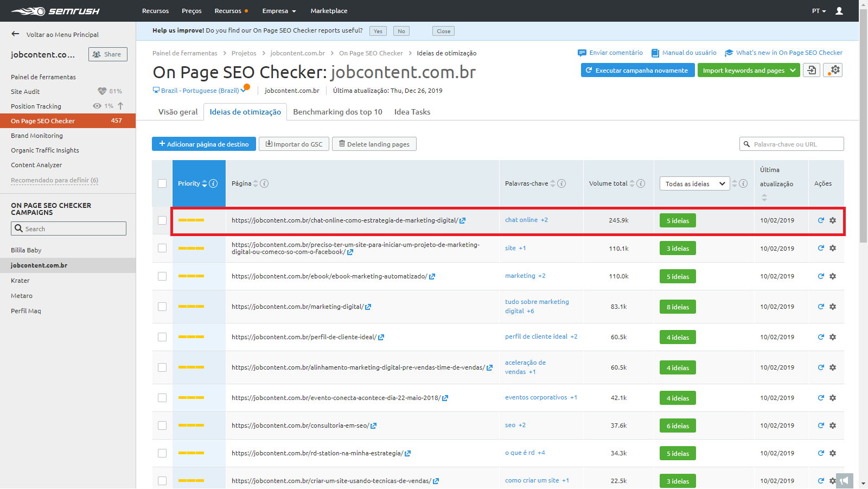Check the ebook-marketing-automatizado row checkbox
Screen dimensions: 868x489
pyautogui.click(x=162, y=276)
